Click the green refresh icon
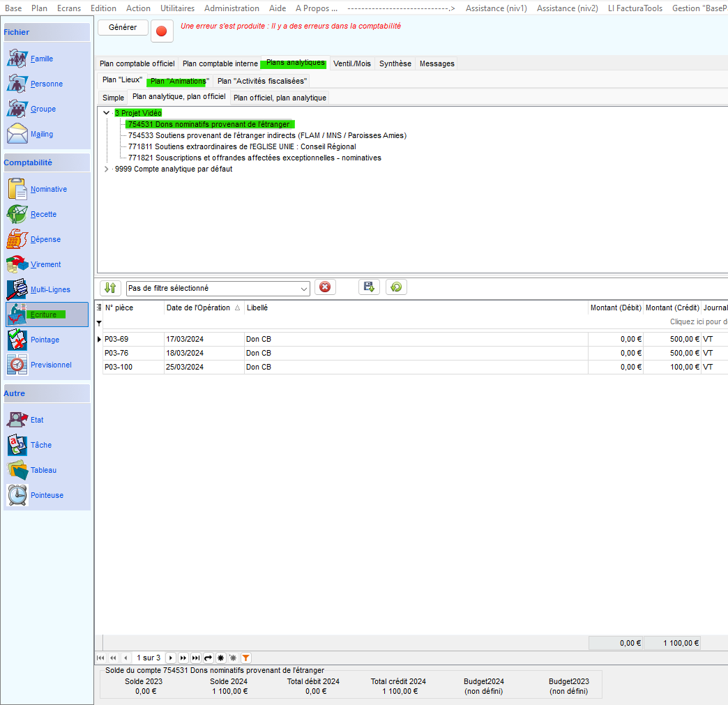Viewport: 728px width, 705px height. 396,287
